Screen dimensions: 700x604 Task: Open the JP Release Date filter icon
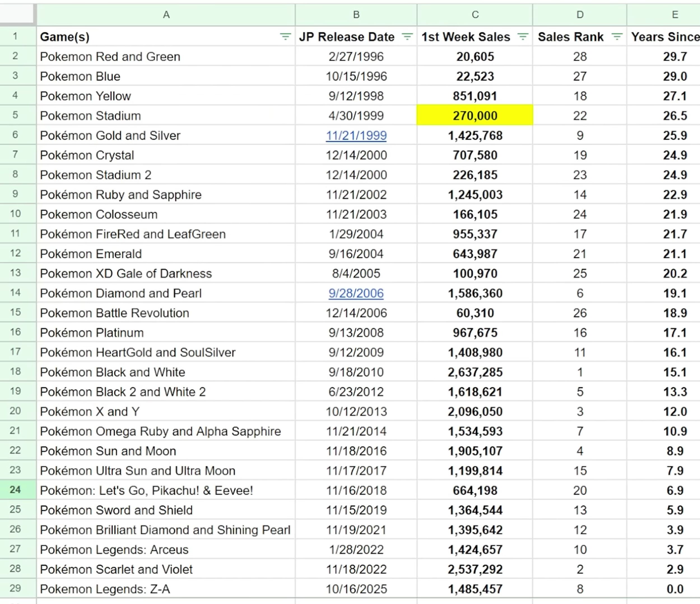[x=407, y=36]
